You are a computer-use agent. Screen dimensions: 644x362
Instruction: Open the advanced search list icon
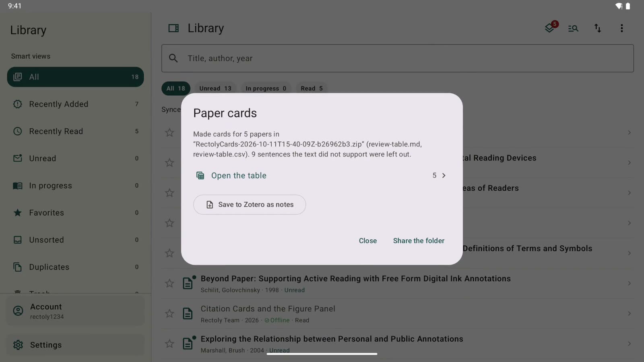point(573,28)
